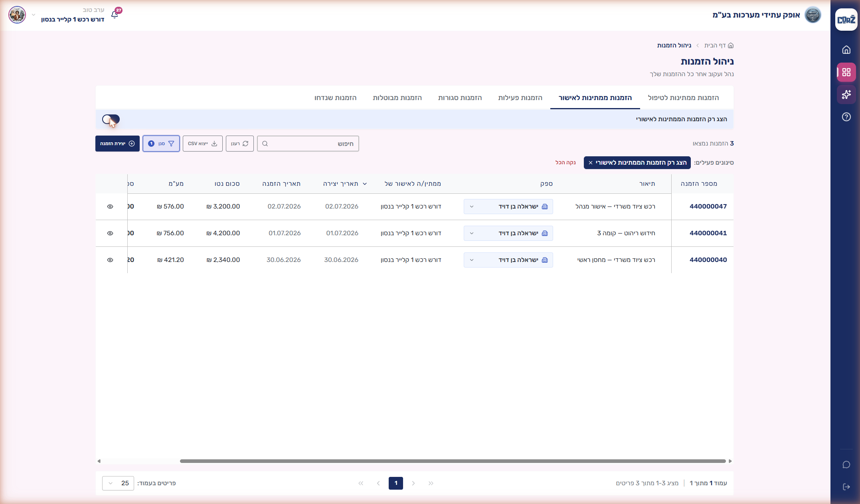The image size is (860, 504).
Task: Click VAT amount ₪ 421.20 cell
Action: click(170, 260)
